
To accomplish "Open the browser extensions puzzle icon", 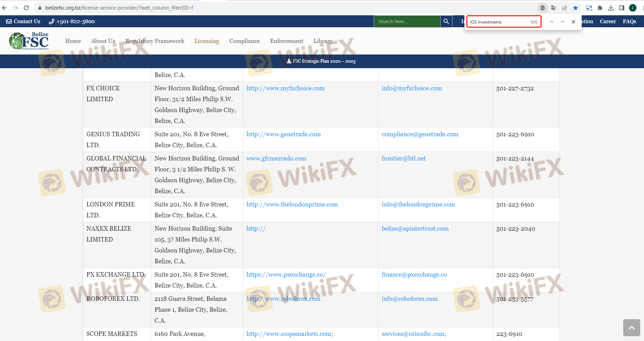I will tap(600, 8).
